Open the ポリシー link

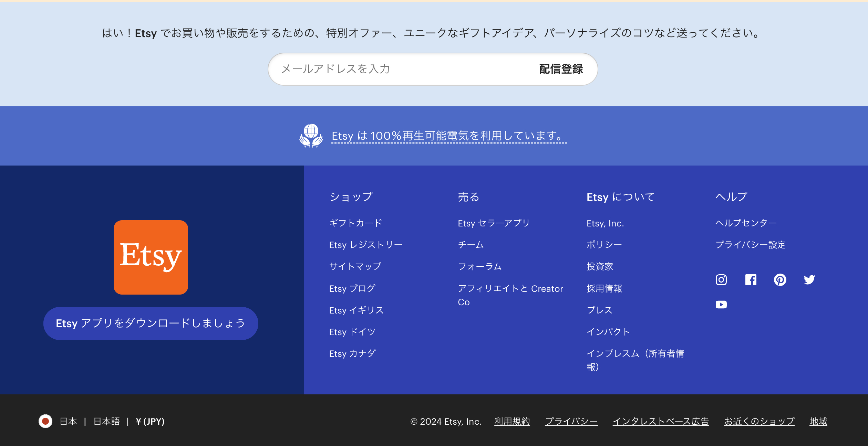pyautogui.click(x=604, y=245)
